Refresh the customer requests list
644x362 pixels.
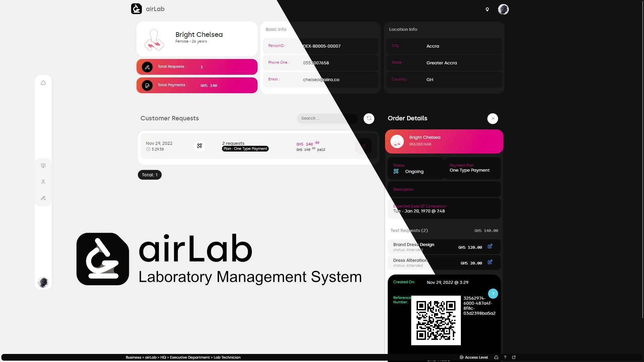click(369, 118)
